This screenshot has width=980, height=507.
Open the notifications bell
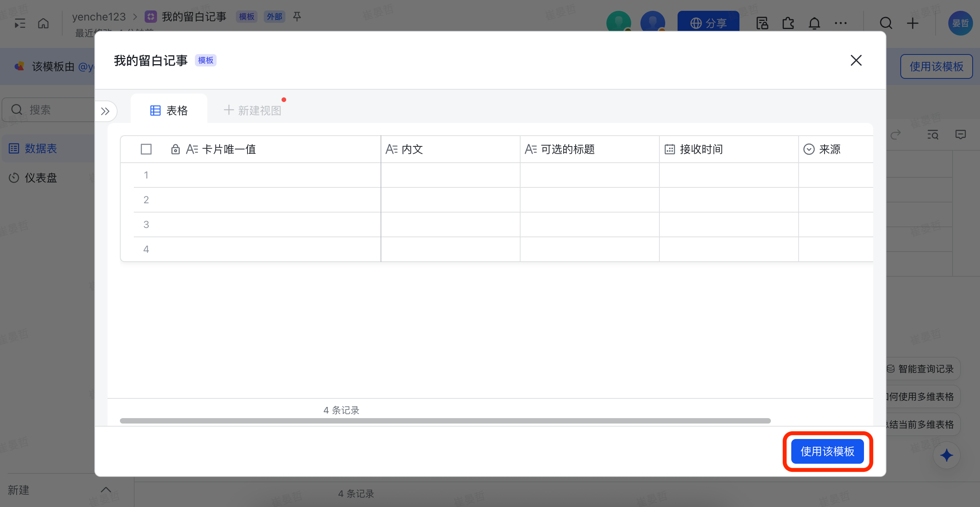pyautogui.click(x=814, y=24)
